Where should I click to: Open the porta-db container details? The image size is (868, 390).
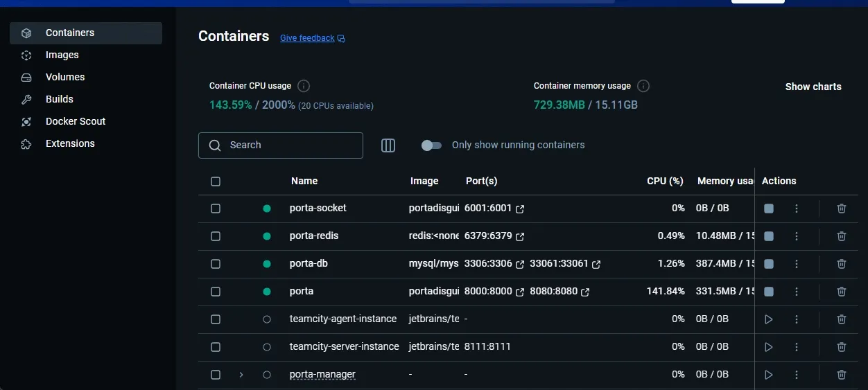[x=309, y=263]
